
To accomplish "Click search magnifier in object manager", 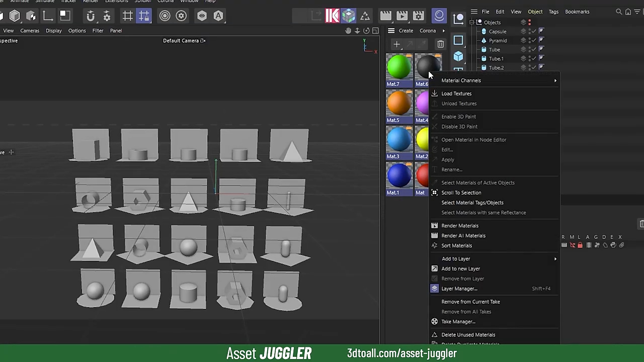I will pyautogui.click(x=619, y=12).
